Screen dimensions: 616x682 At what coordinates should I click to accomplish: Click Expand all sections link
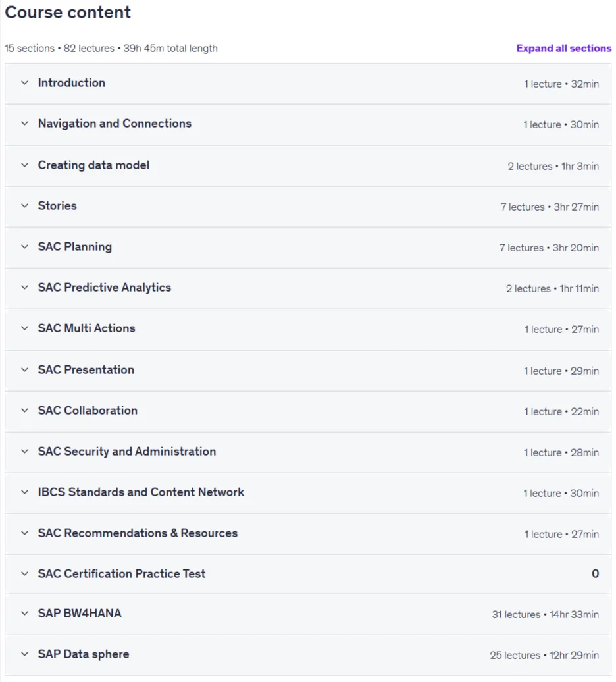coord(564,48)
